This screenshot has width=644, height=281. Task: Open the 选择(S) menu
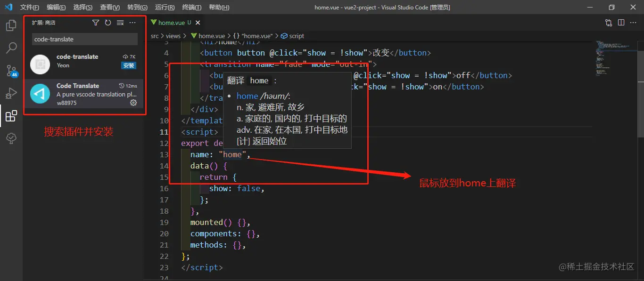(83, 8)
